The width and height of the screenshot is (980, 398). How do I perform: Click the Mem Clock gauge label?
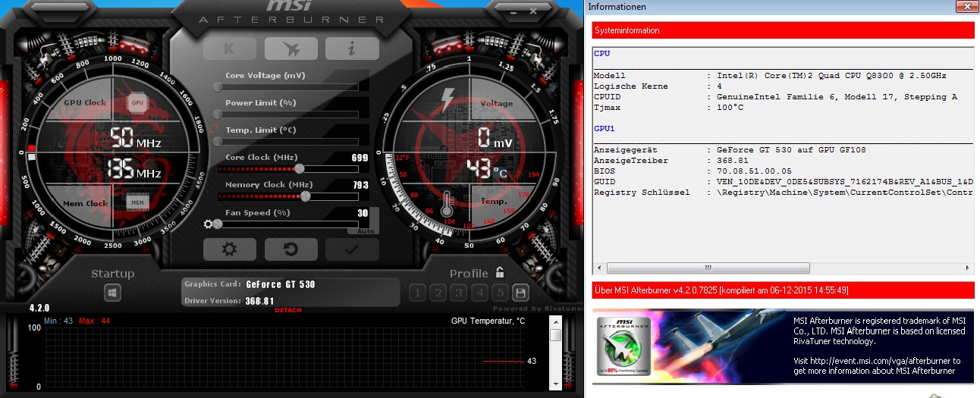86,203
